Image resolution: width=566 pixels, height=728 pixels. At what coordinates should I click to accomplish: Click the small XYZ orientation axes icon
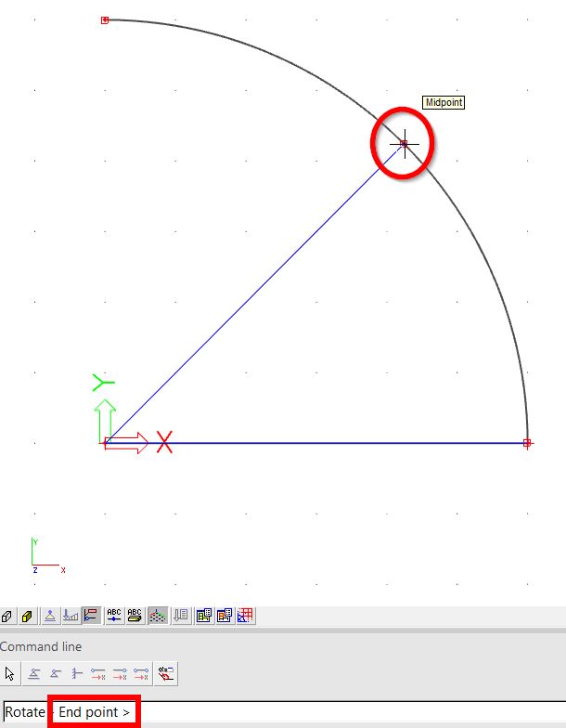pos(48,555)
